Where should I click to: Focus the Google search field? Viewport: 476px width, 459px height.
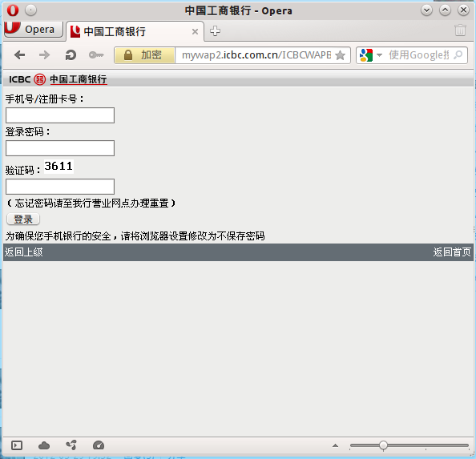tap(418, 55)
